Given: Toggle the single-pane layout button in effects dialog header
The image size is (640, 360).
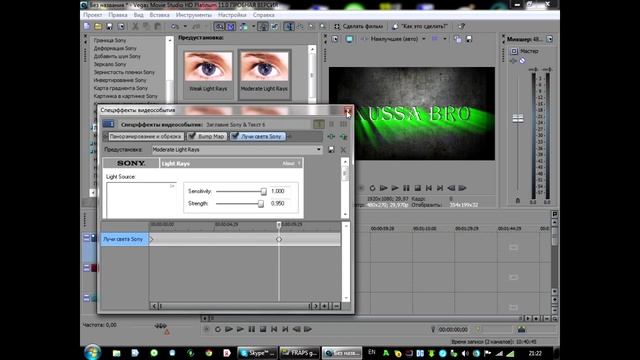Looking at the screenshot, I should [319, 124].
